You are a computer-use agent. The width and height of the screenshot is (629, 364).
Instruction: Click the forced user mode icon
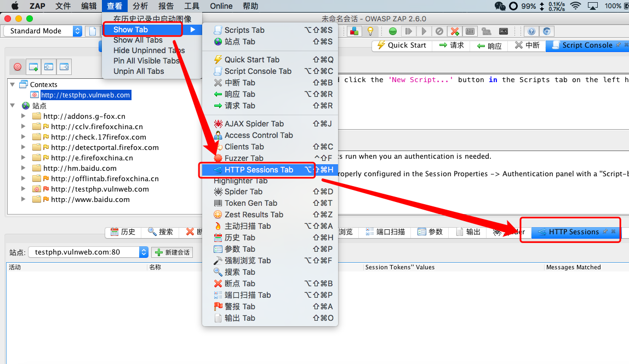[486, 31]
